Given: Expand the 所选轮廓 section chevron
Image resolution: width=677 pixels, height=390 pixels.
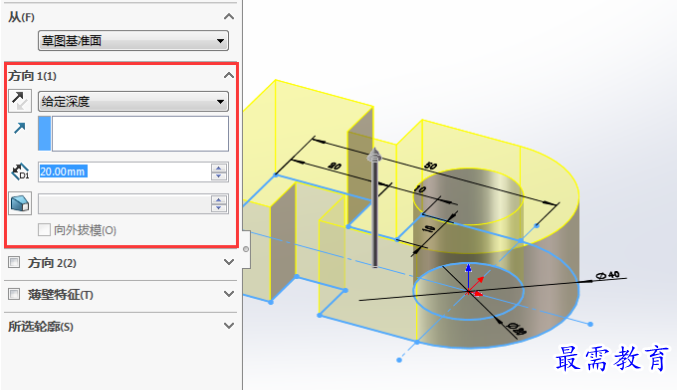Looking at the screenshot, I should pyautogui.click(x=229, y=326).
